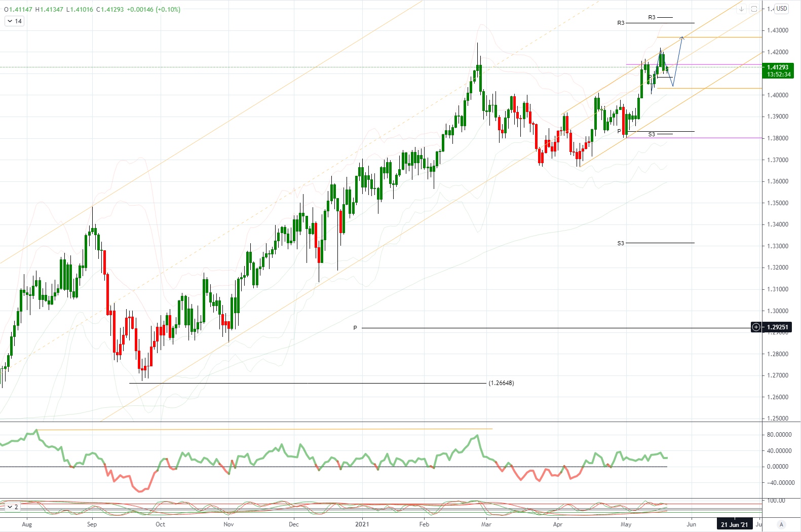Click the 1.26000 price scale label

tap(778, 397)
